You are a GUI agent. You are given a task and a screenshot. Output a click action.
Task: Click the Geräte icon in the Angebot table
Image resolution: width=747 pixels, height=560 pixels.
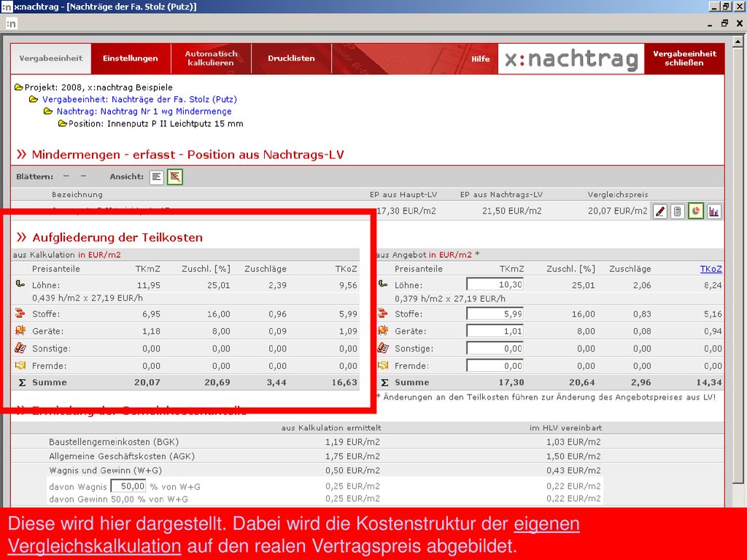coord(382,330)
